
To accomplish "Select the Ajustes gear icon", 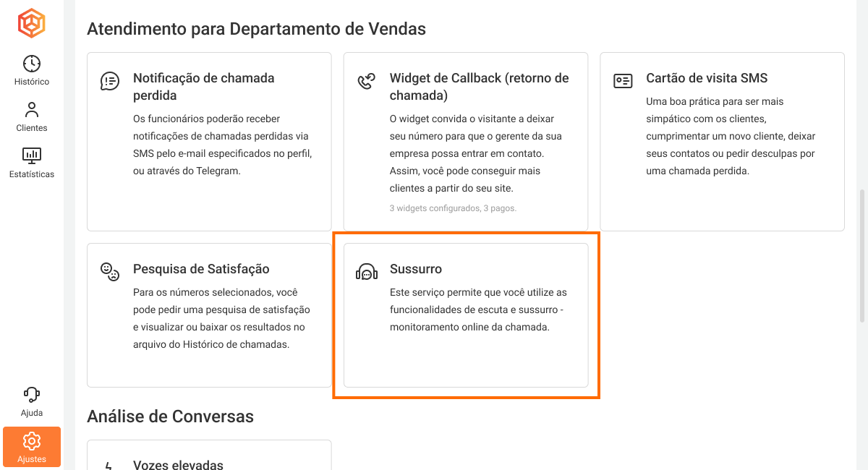I will click(32, 441).
